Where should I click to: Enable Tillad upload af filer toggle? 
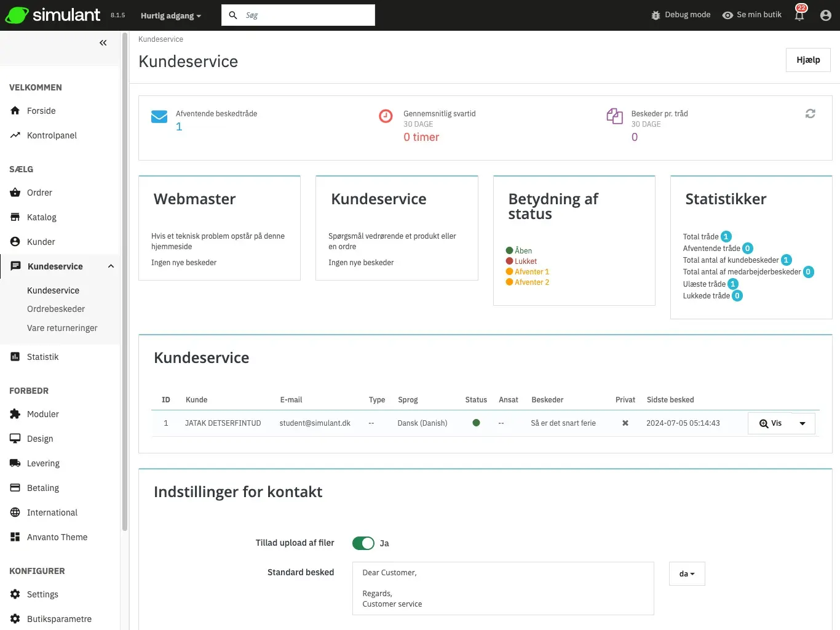click(363, 543)
